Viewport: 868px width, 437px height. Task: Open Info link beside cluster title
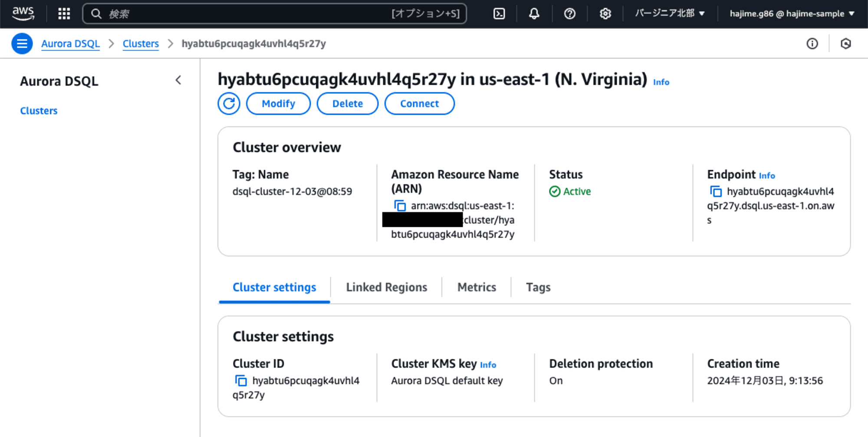point(661,82)
